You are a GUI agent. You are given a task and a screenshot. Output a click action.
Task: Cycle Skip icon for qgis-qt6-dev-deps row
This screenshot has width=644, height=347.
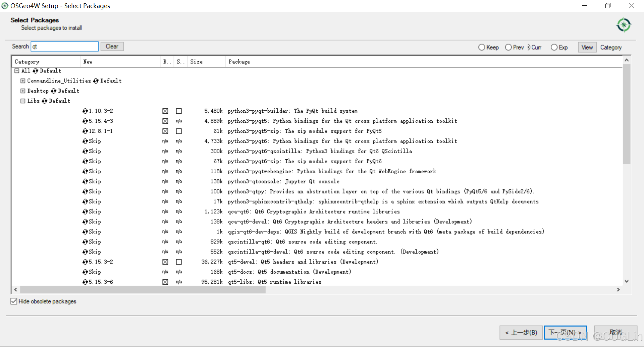point(85,232)
